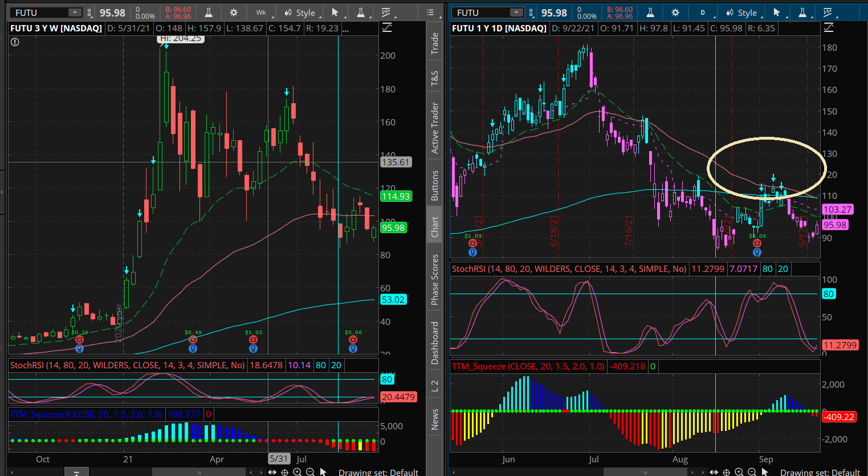The width and height of the screenshot is (868, 476).
Task: Open Studies flask icon in left chart toolbar
Action: point(209,13)
